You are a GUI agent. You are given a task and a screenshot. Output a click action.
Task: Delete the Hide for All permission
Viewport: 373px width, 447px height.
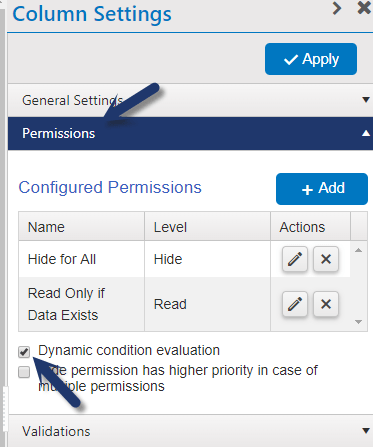(326, 259)
